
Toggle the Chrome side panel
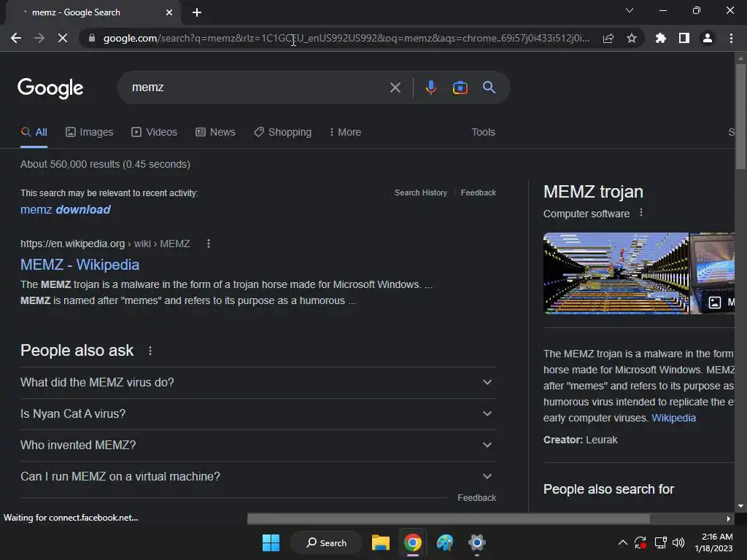pos(684,38)
